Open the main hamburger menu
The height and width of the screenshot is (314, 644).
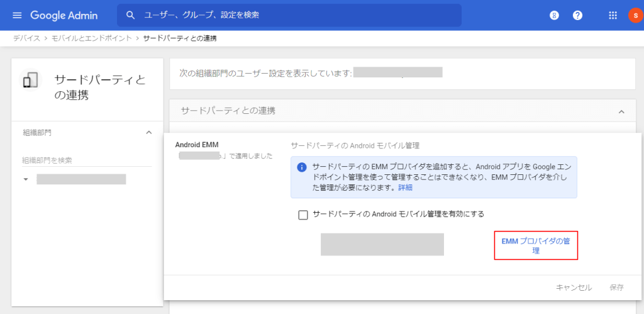pos(17,16)
